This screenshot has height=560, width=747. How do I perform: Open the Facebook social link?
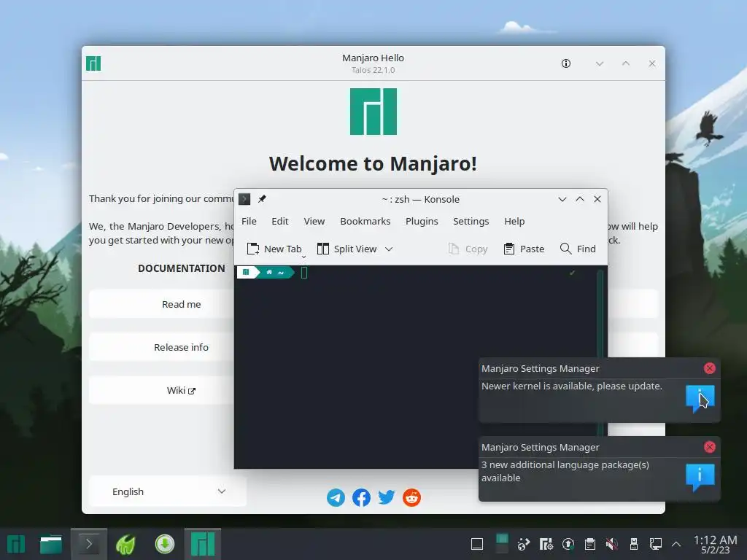pos(361,497)
